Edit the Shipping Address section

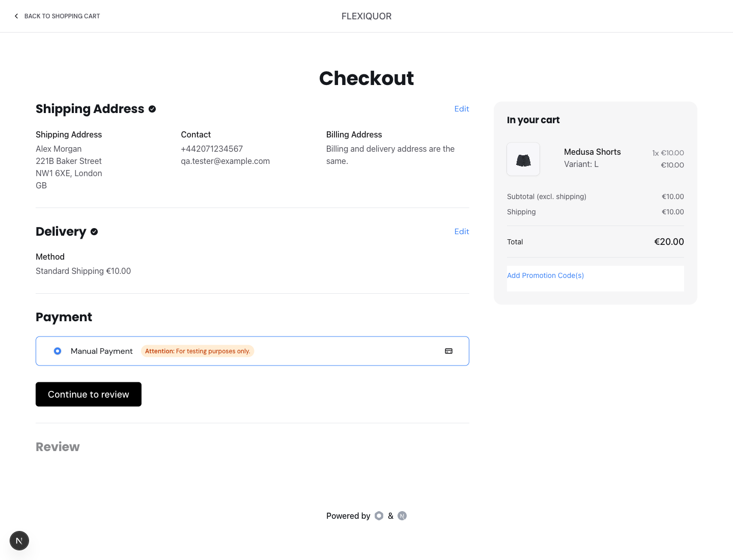(x=462, y=109)
